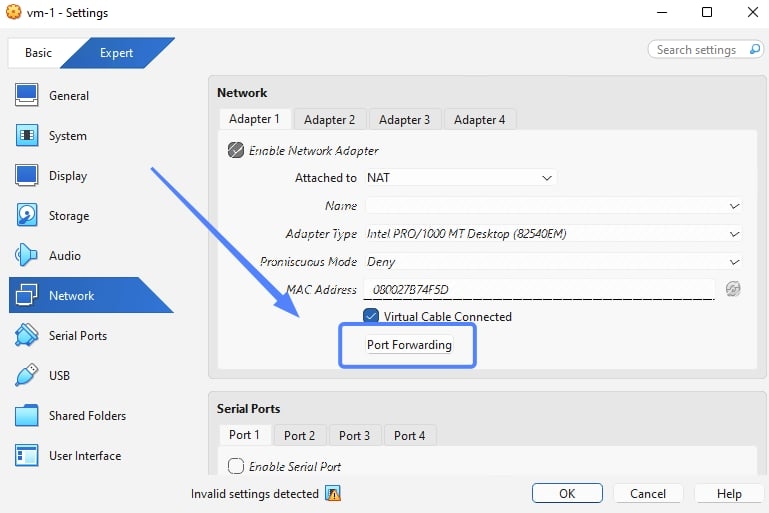The image size is (769, 513).
Task: Select the Port 2 tab
Action: tap(299, 436)
